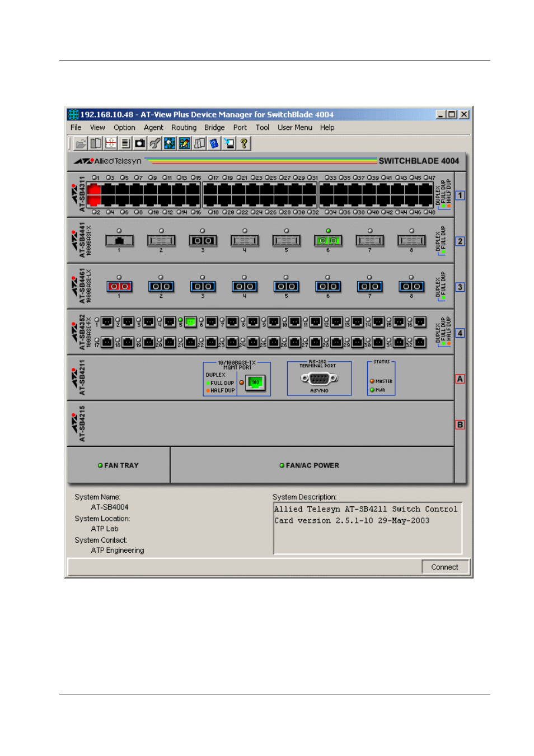This screenshot has width=534, height=756.
Task: Click the computer with arrow toolbar icon
Action: pos(229,143)
